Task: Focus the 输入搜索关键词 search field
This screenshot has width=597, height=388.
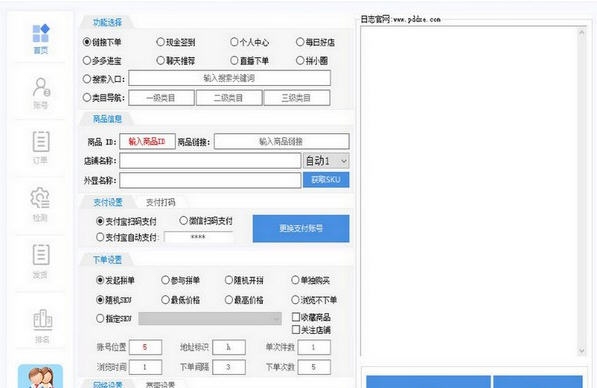Action: [230, 78]
